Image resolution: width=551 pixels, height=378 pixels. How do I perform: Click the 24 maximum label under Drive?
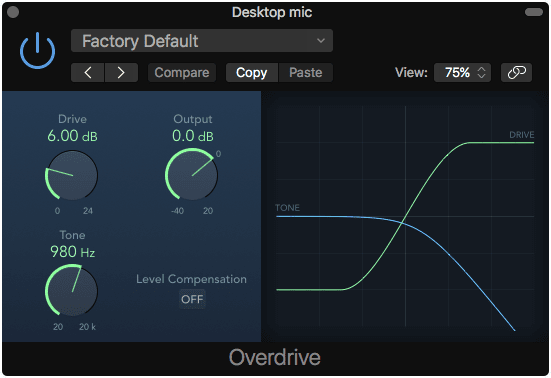pos(88,211)
